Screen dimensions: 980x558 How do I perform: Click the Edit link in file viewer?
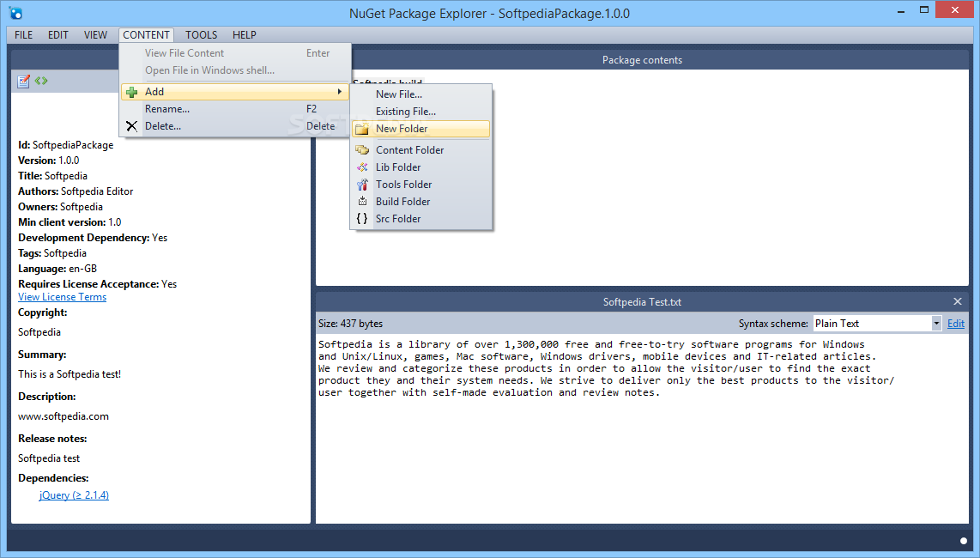point(956,324)
